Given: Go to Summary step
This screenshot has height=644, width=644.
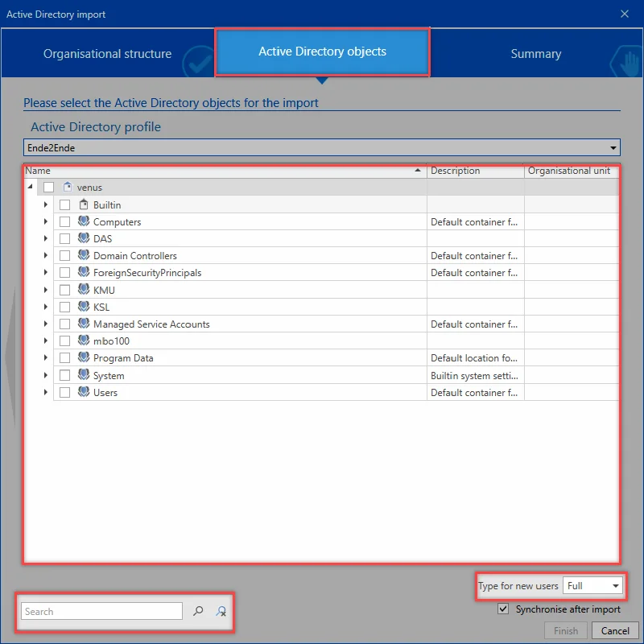Looking at the screenshot, I should (535, 54).
